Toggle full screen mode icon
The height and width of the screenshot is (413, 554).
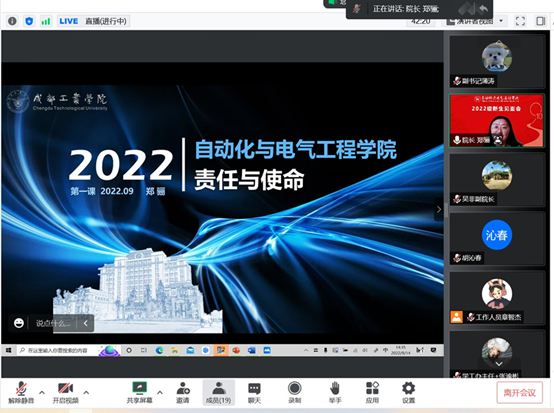[x=520, y=21]
